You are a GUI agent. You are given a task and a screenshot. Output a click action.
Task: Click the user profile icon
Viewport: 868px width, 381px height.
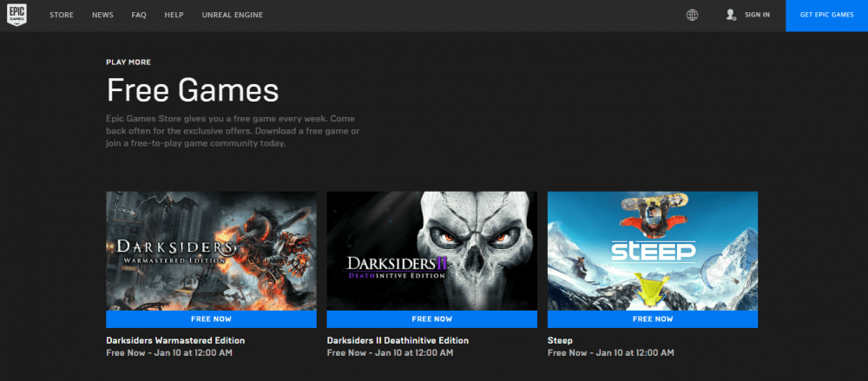731,15
